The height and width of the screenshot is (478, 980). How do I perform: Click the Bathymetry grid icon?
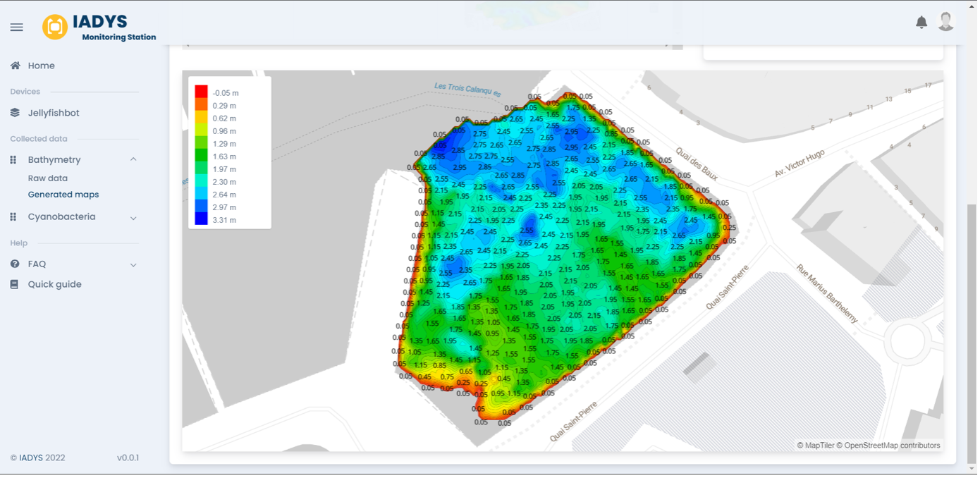coord(12,159)
